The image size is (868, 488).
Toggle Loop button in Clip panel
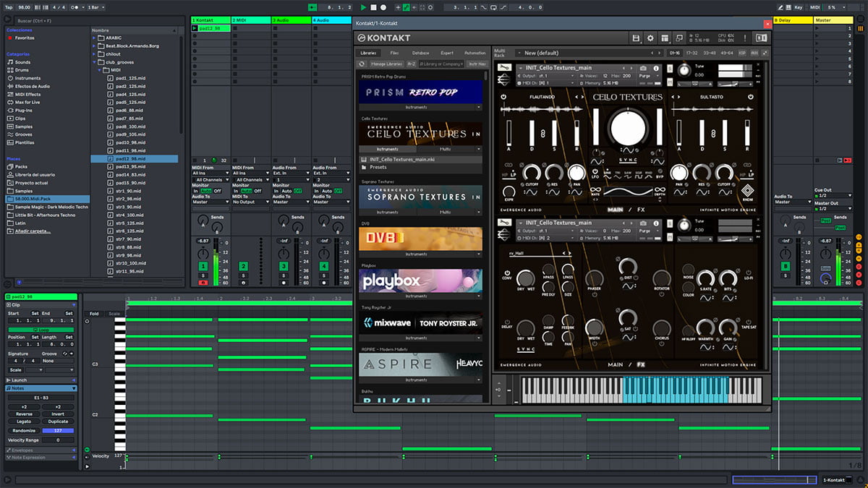pyautogui.click(x=40, y=329)
